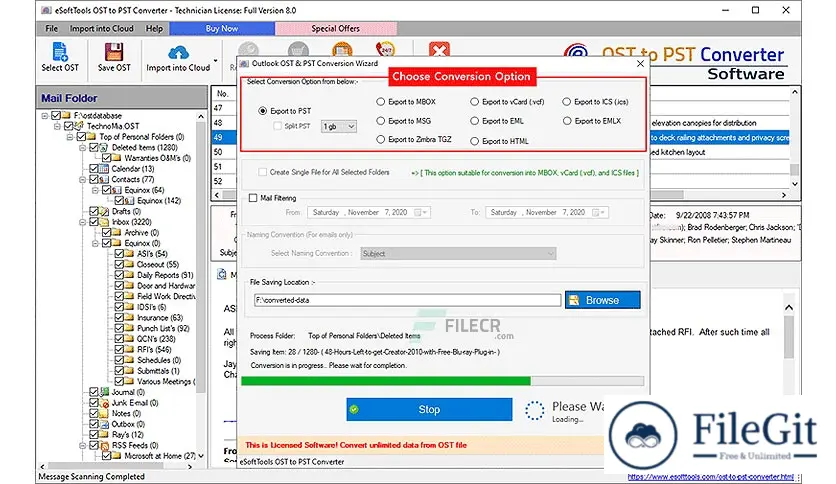
Task: Click the Notes folder icon
Action: click(x=104, y=414)
